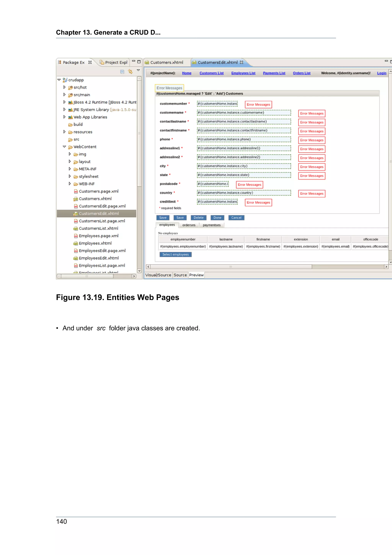Click the Package Explorer horizontal scrollbar thumb

click(87, 276)
